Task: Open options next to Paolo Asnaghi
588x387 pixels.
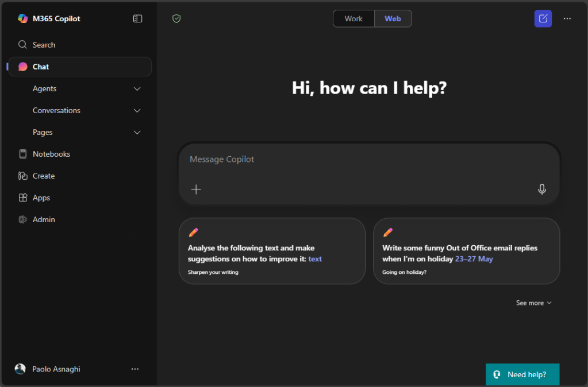Action: click(x=135, y=369)
